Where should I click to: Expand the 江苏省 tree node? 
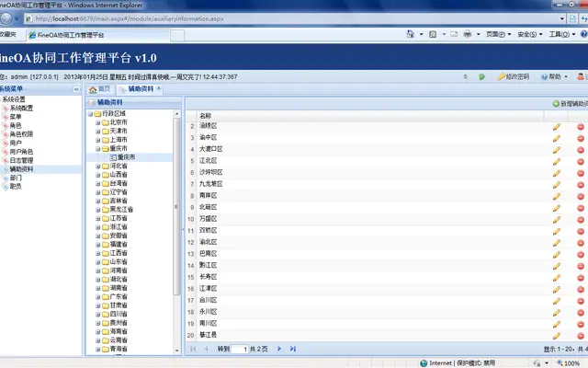point(97,218)
